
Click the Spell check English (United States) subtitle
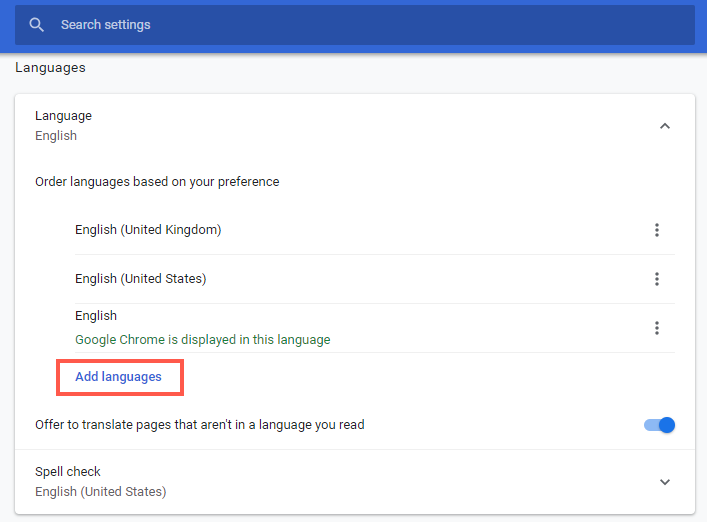[x=100, y=492]
